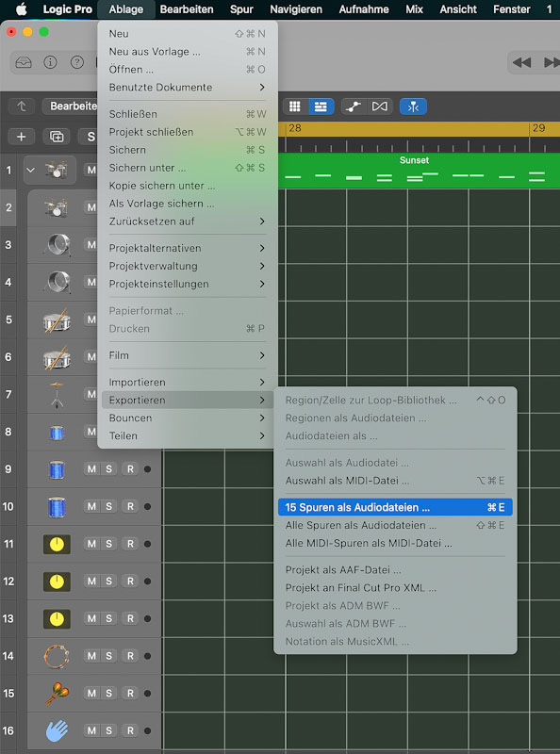Select the blue tom icon on track 9
This screenshot has height=754, width=560.
(57, 469)
